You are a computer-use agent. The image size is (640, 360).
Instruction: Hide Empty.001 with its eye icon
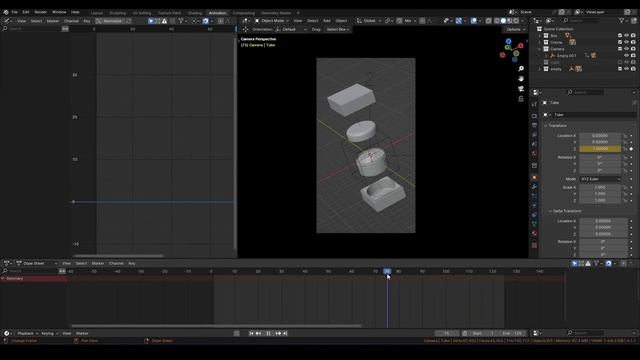coord(627,56)
